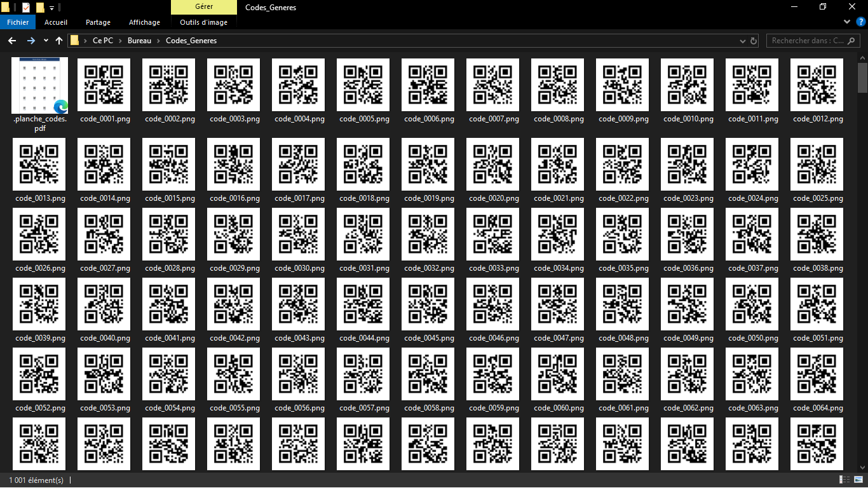The image size is (868, 488).
Task: Open the Fichier menu
Action: click(x=18, y=22)
